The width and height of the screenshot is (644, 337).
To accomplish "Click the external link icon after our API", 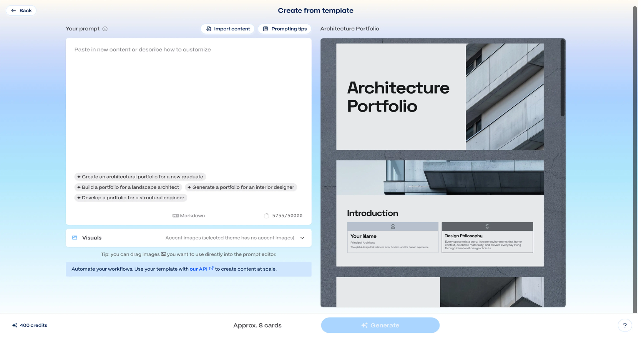I will (211, 268).
